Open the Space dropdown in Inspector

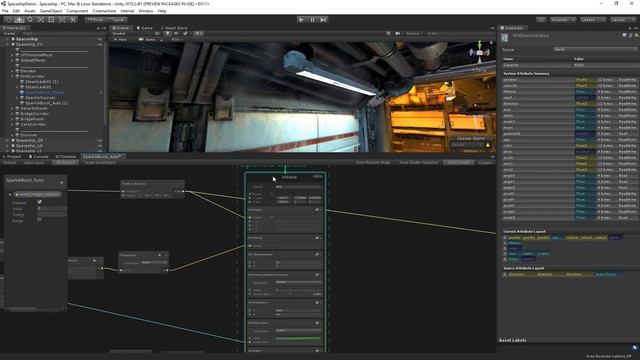click(x=595, y=49)
